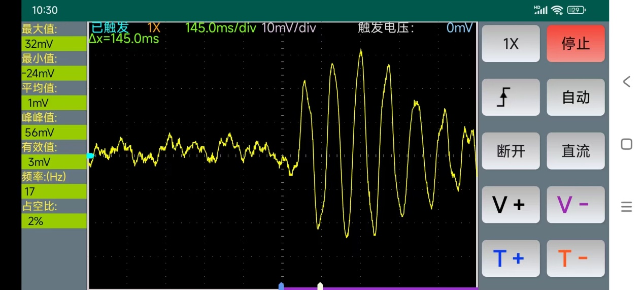Tap the signal strength icon
Image resolution: width=644 pixels, height=290 pixels.
click(541, 10)
